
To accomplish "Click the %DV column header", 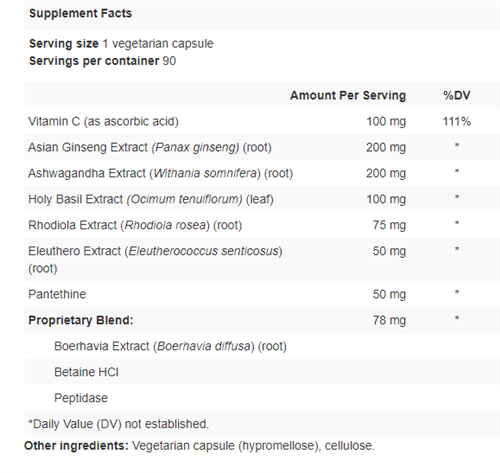I will (x=456, y=95).
